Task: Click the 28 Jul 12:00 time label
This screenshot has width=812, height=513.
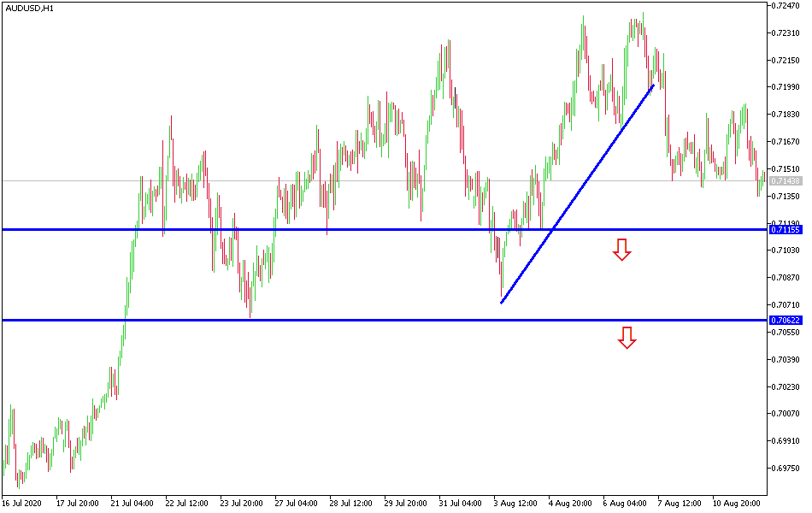Action: pyautogui.click(x=350, y=503)
